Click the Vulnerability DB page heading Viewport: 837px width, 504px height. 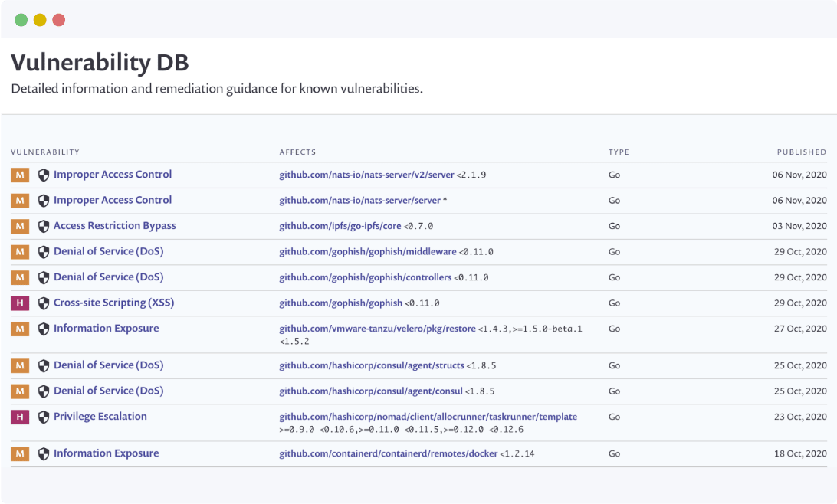100,62
